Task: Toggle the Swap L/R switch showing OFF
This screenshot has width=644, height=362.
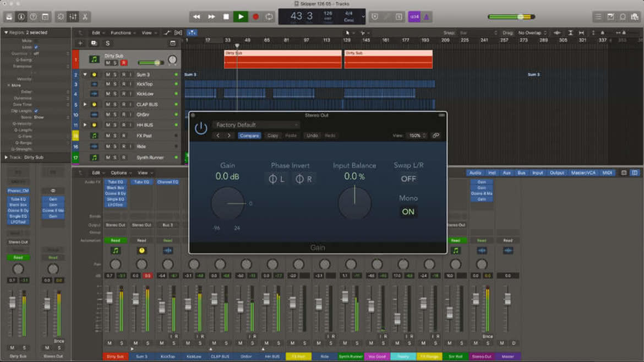Action: [x=408, y=179]
